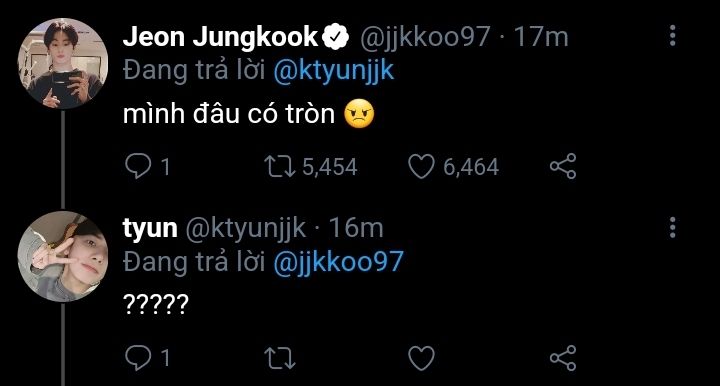Click the @ktyunjjk mention link
The image size is (720, 386).
334,72
